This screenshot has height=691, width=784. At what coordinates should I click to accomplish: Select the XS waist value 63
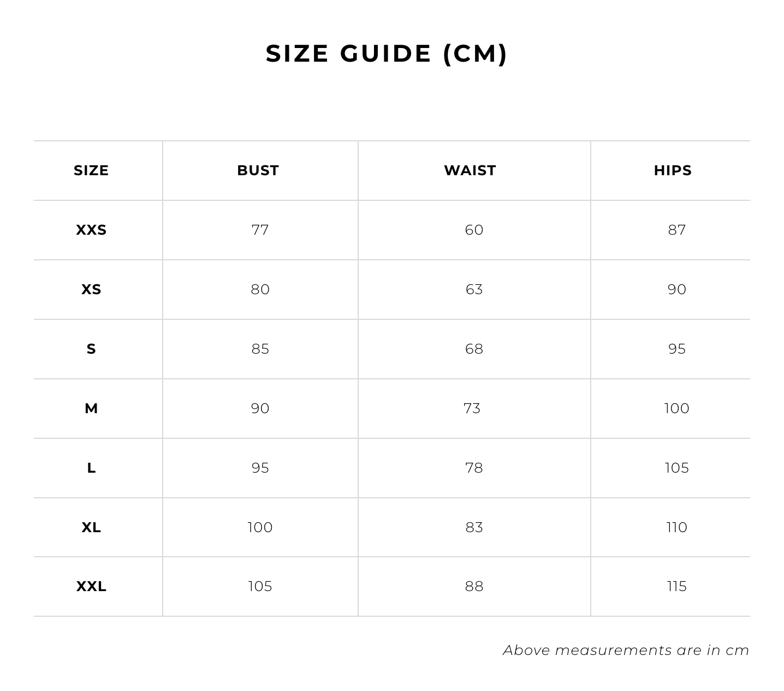coord(474,289)
